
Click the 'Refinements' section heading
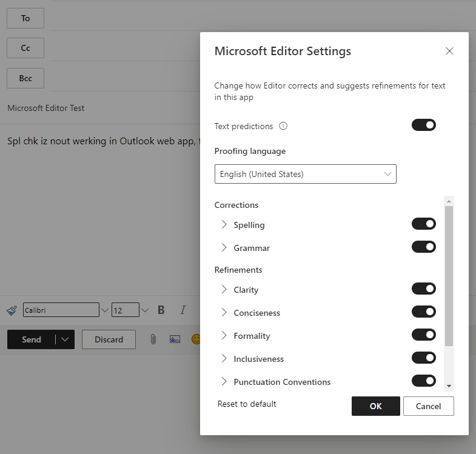(x=238, y=270)
